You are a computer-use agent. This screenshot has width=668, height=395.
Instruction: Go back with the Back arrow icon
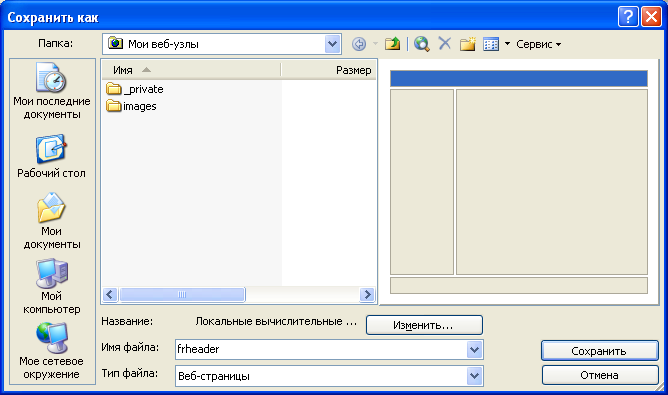click(x=359, y=44)
